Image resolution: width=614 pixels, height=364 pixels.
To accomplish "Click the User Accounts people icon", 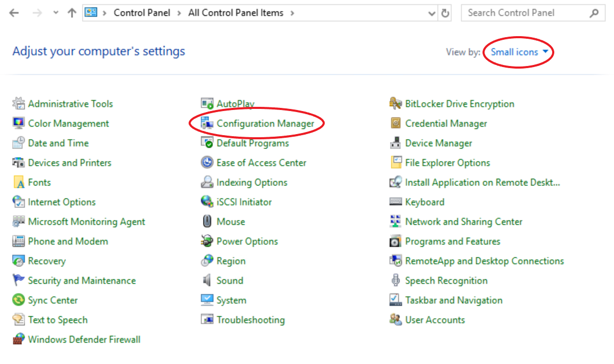I will coord(396,320).
